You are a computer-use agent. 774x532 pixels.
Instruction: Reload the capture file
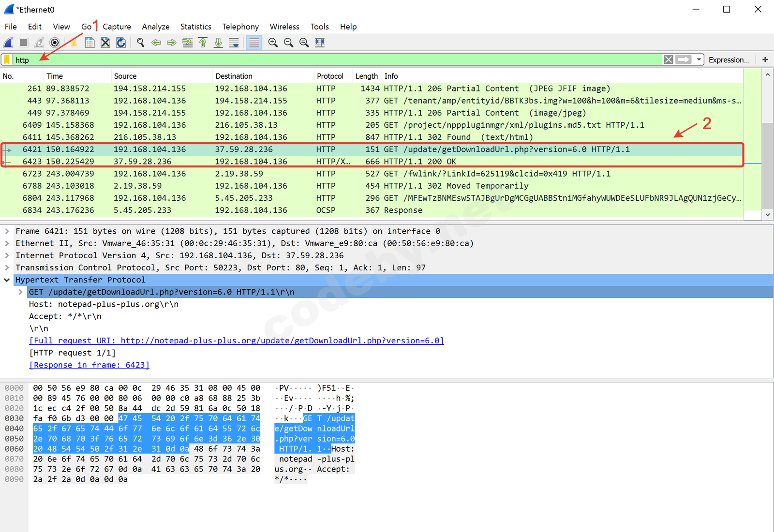(121, 43)
